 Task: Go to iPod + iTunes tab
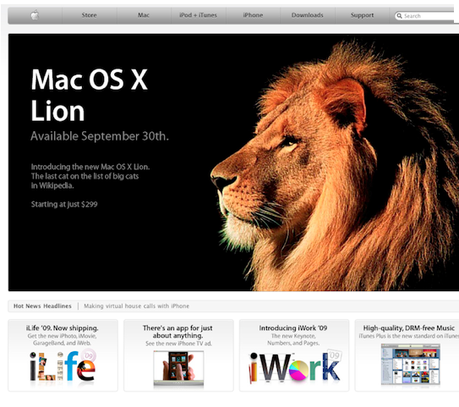point(198,15)
